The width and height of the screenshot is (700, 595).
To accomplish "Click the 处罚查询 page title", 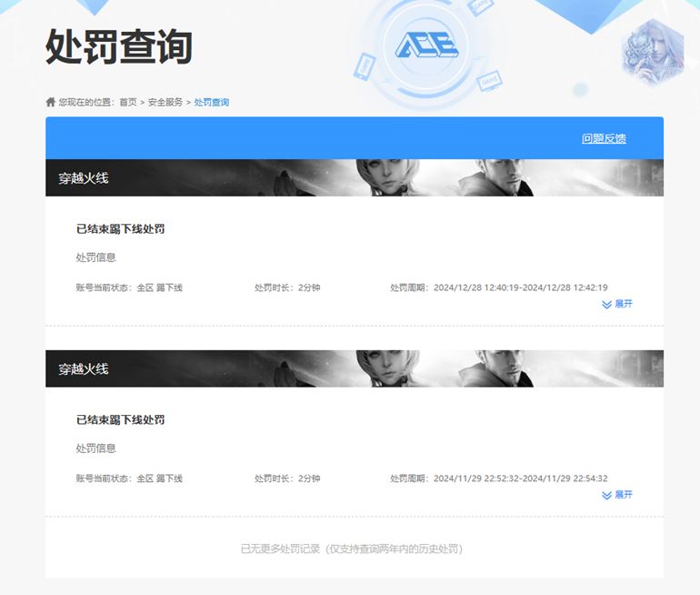I will click(x=119, y=46).
